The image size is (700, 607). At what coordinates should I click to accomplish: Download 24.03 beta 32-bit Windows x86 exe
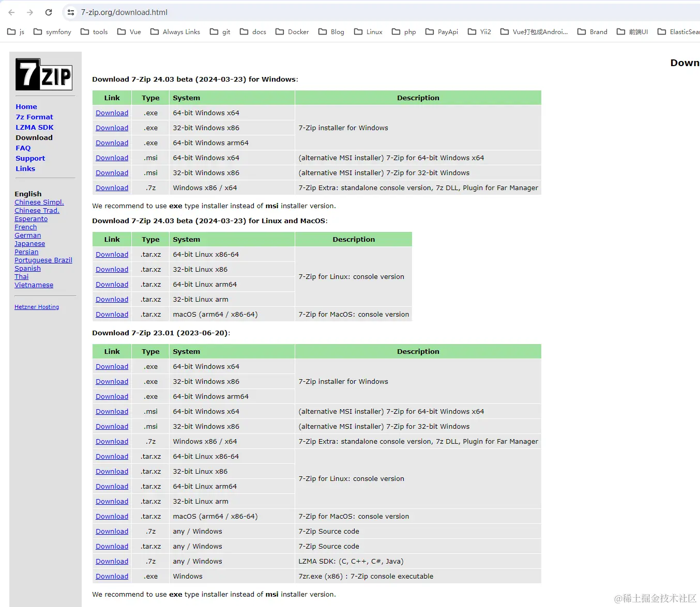112,128
